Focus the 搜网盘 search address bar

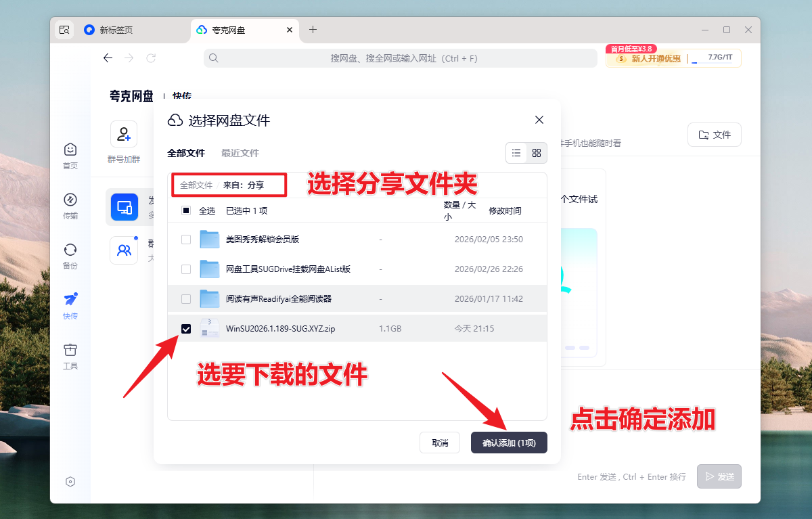click(x=403, y=58)
